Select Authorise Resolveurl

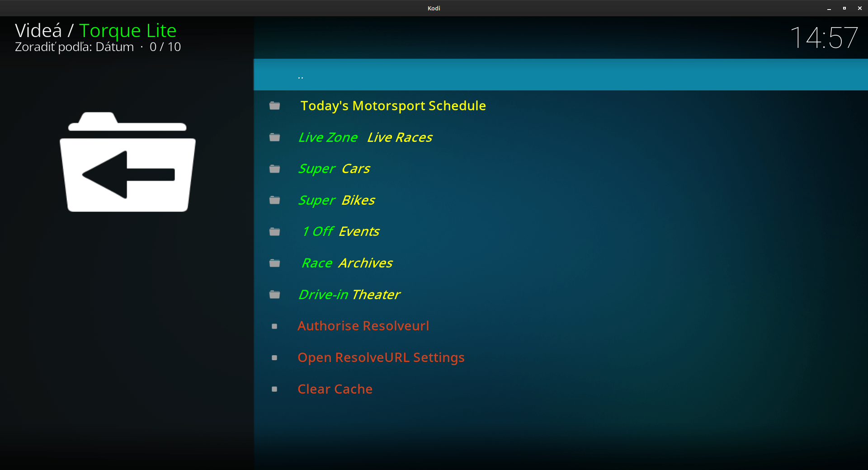[x=561, y=326]
